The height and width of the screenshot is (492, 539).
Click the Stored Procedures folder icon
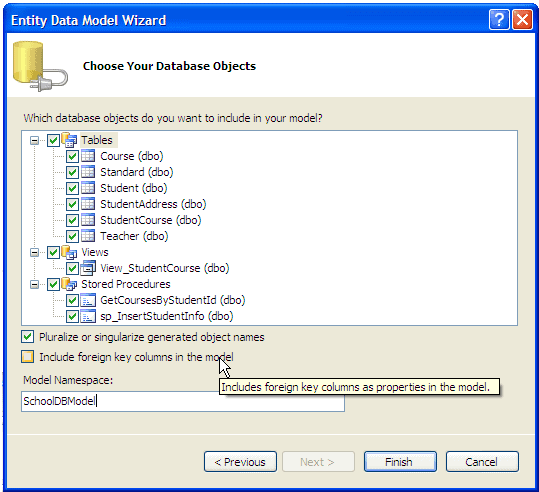[69, 284]
